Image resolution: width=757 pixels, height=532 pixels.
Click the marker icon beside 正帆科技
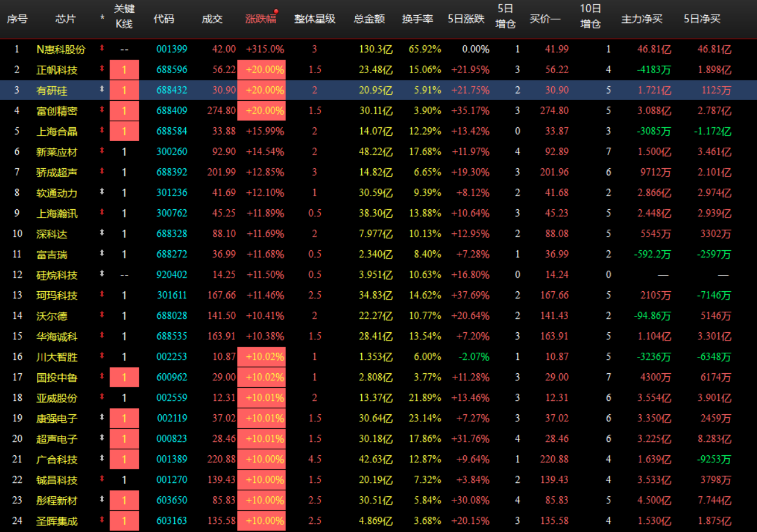pyautogui.click(x=102, y=69)
